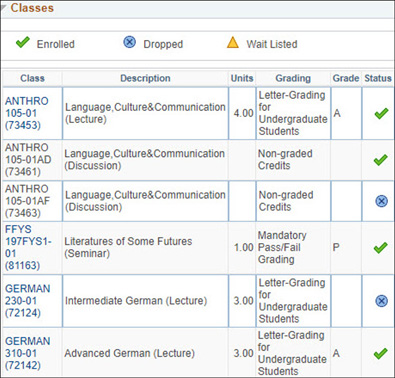Click the Dropped legend label

coord(163,44)
